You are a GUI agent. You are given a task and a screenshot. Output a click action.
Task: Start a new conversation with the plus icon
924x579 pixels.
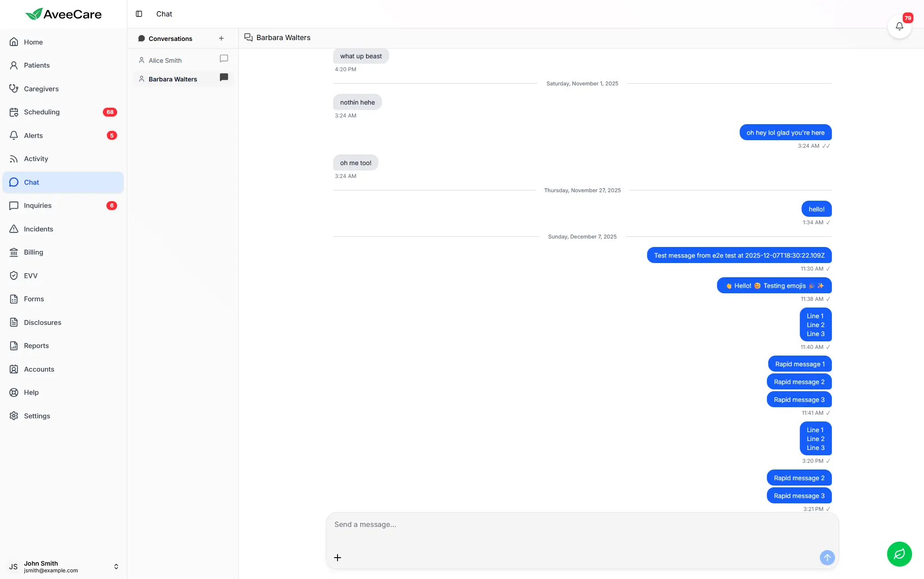coord(221,38)
